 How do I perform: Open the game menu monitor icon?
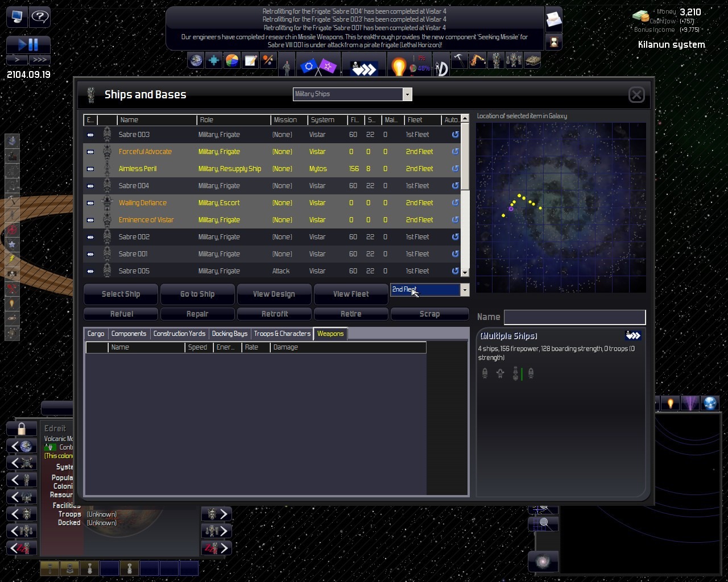[17, 17]
